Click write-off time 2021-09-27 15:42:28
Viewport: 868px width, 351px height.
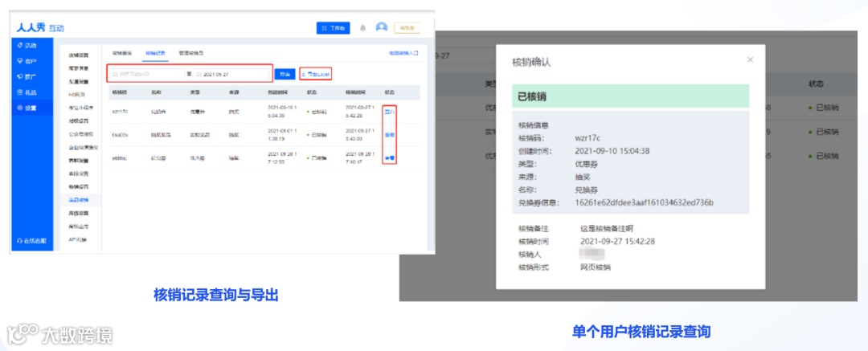pos(618,242)
